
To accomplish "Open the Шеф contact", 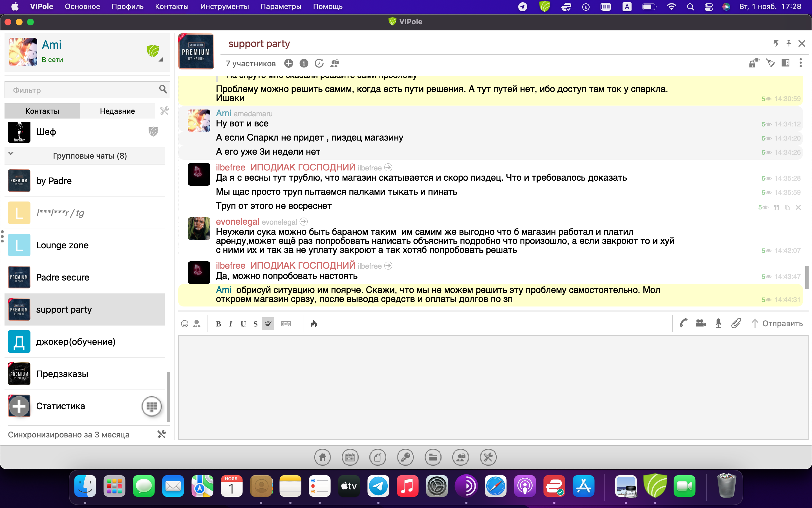I will pyautogui.click(x=85, y=132).
